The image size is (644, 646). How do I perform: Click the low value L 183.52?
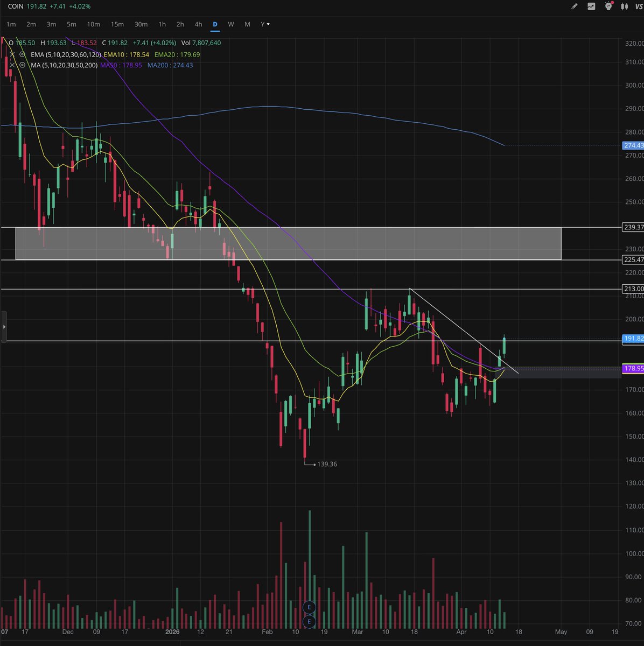84,43
